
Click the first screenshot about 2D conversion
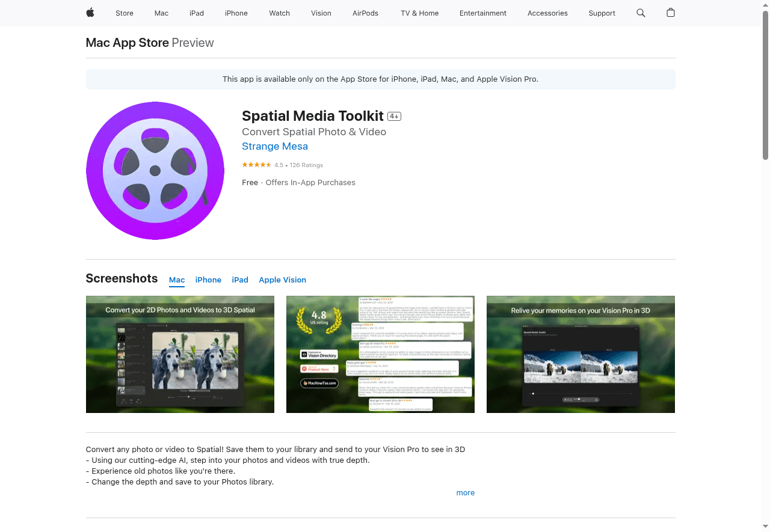tap(179, 354)
